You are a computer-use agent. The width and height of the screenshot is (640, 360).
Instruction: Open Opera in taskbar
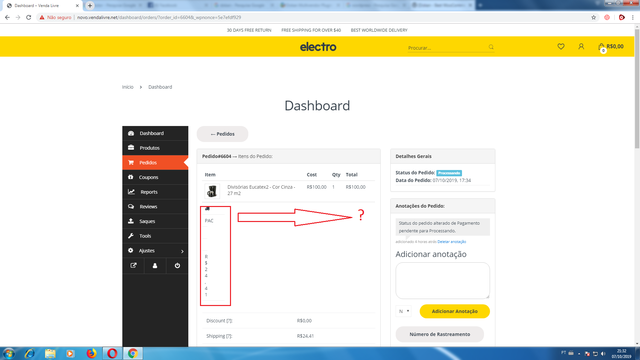click(x=112, y=353)
